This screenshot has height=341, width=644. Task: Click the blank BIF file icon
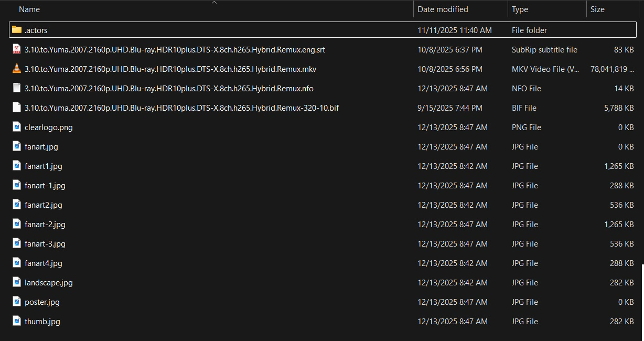coord(17,108)
